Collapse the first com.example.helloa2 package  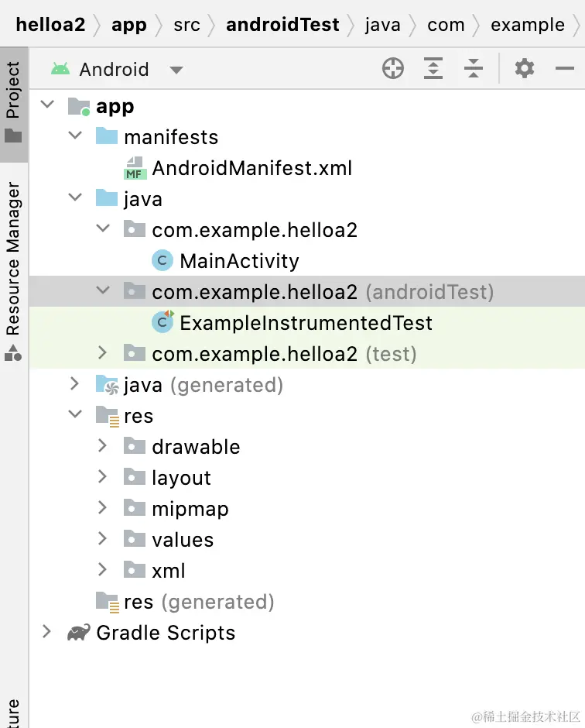[103, 228]
